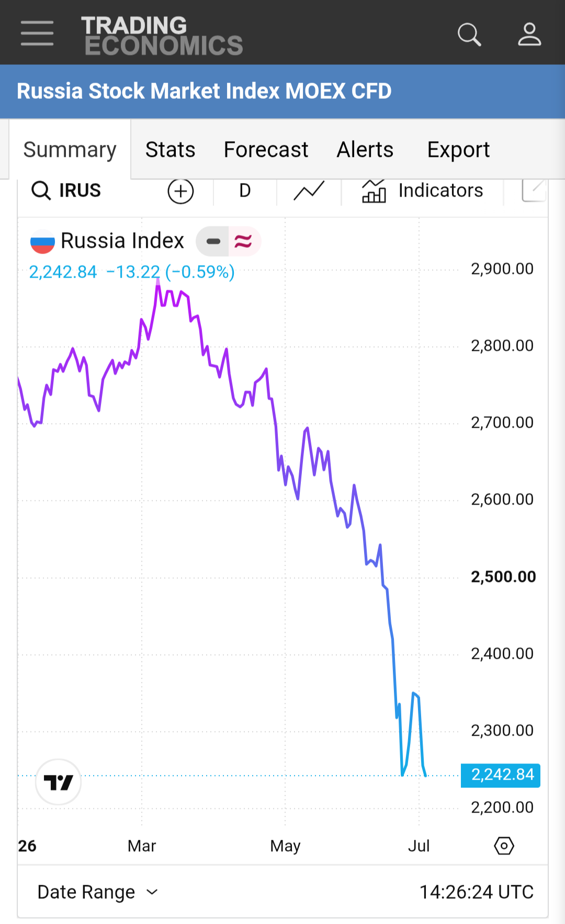This screenshot has width=565, height=924.
Task: Toggle the dash legend visibility button
Action: (213, 241)
